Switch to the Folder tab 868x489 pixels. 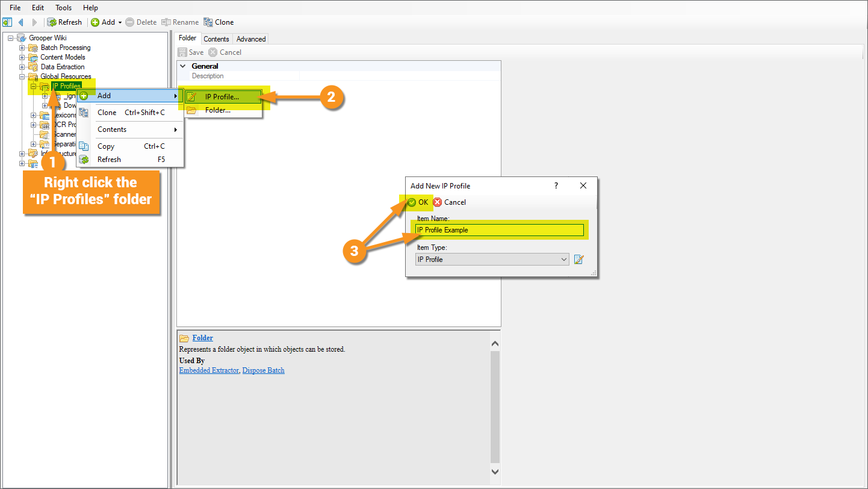(188, 39)
